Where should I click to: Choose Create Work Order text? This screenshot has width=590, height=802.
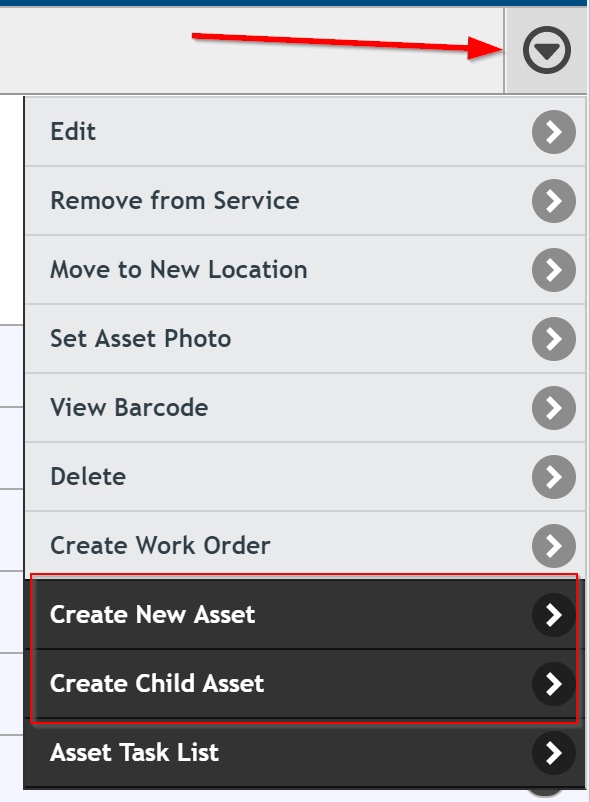(x=160, y=545)
